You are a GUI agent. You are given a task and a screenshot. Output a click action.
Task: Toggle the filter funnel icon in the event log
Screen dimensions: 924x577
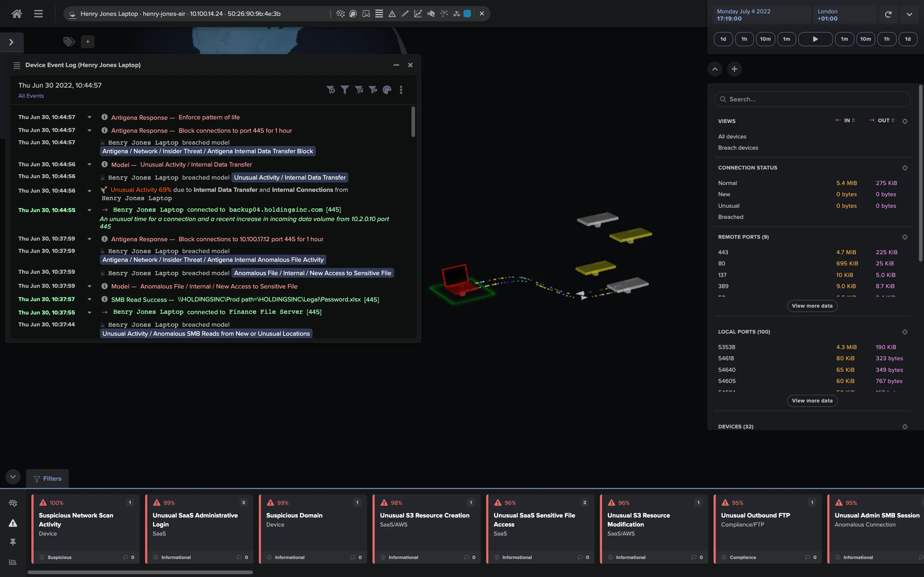(345, 90)
